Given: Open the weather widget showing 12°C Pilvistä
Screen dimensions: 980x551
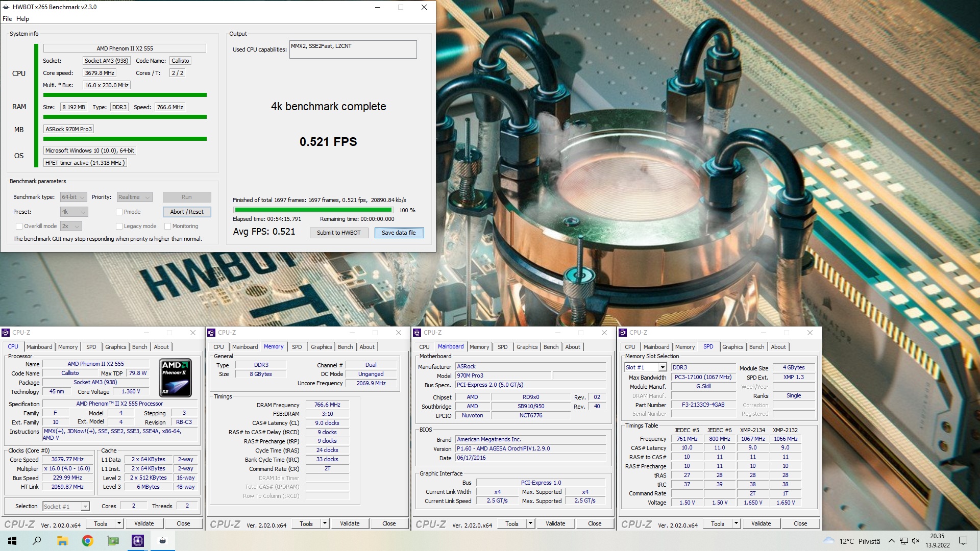Looking at the screenshot, I should click(852, 541).
